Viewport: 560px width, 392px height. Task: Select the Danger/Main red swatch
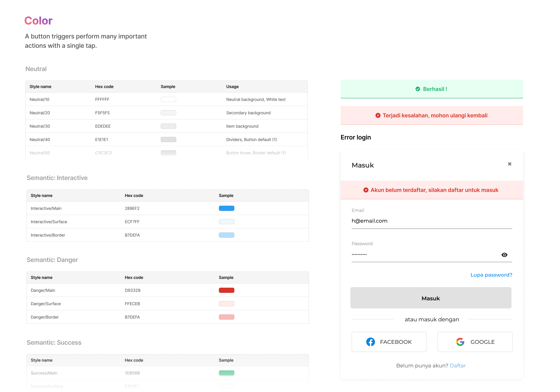226,290
